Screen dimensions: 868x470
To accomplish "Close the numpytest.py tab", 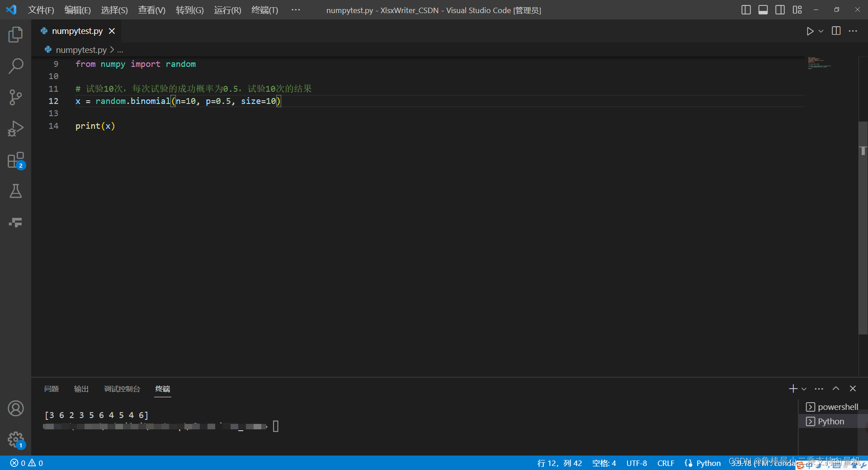I will [x=112, y=31].
